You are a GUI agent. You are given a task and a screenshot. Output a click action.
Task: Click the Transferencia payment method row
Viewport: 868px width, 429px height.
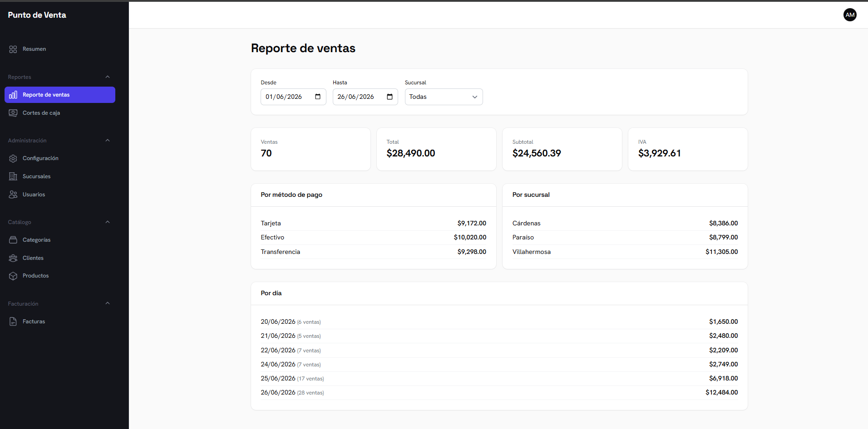373,252
